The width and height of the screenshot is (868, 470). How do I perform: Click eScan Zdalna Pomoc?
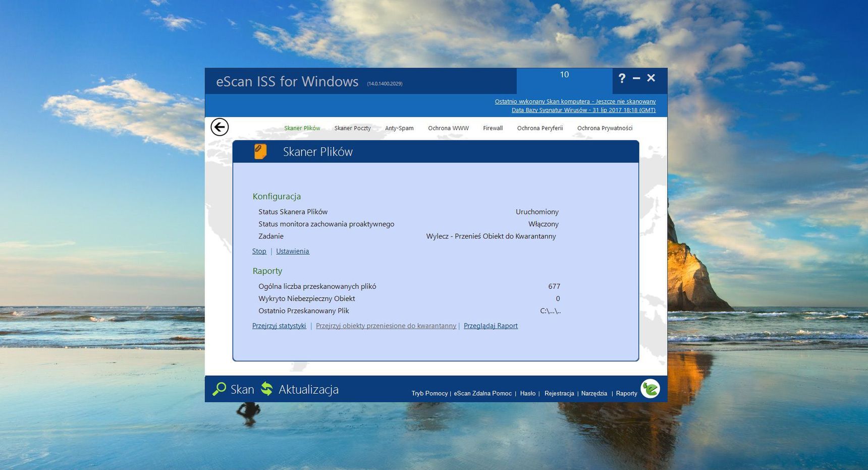(482, 393)
